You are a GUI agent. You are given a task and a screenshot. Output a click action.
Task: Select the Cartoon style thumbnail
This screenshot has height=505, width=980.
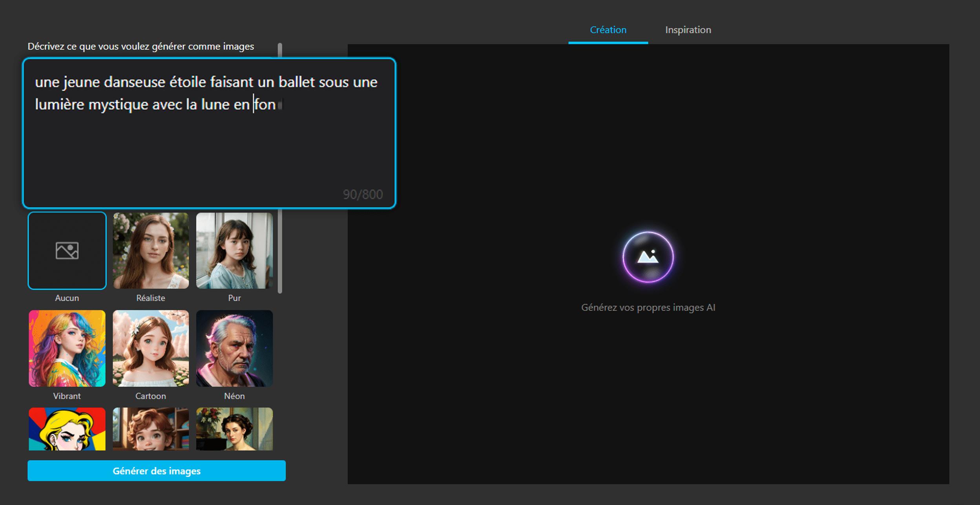point(151,348)
